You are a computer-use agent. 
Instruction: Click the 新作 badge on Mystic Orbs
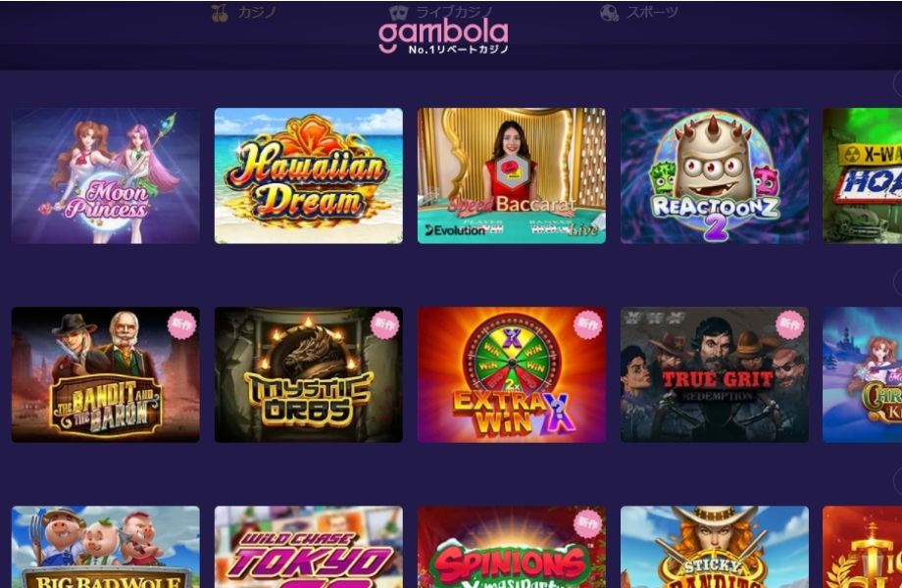(x=384, y=324)
